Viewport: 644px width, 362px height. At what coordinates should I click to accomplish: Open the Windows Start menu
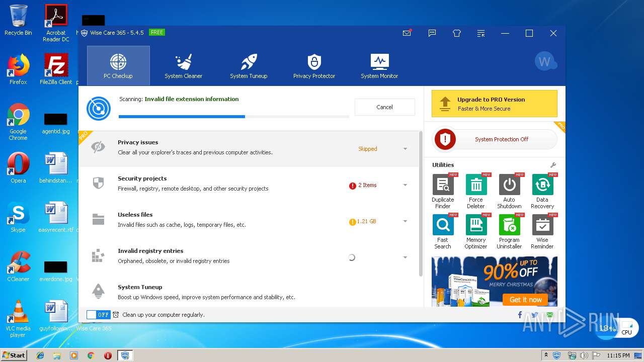(x=14, y=355)
